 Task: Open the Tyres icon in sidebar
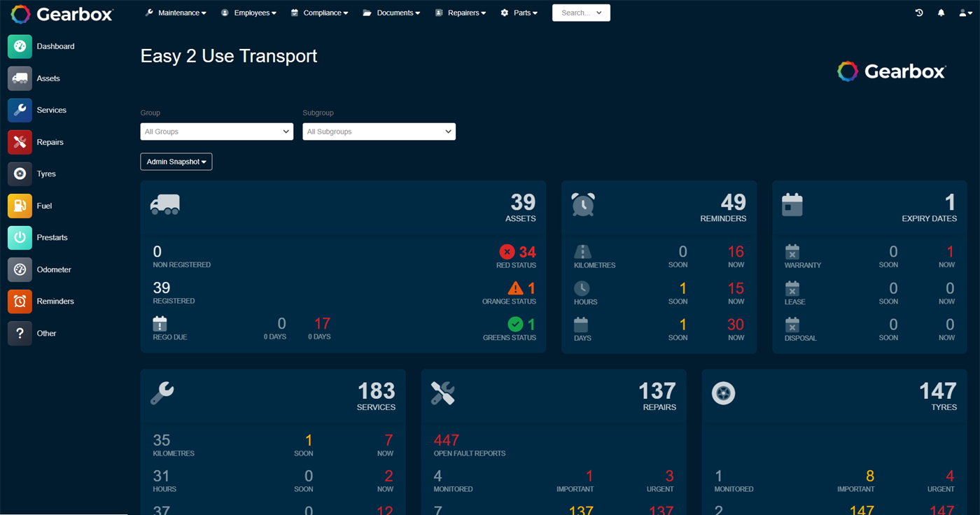point(20,174)
